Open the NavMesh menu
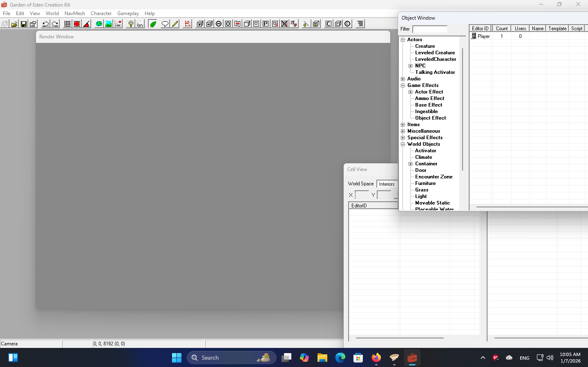The height and width of the screenshot is (367, 588). 74,13
